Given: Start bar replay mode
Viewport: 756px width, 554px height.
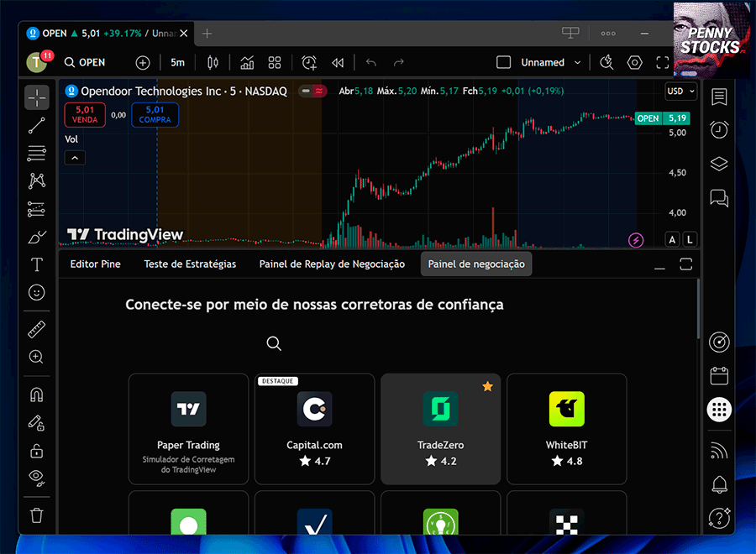Looking at the screenshot, I should click(338, 63).
